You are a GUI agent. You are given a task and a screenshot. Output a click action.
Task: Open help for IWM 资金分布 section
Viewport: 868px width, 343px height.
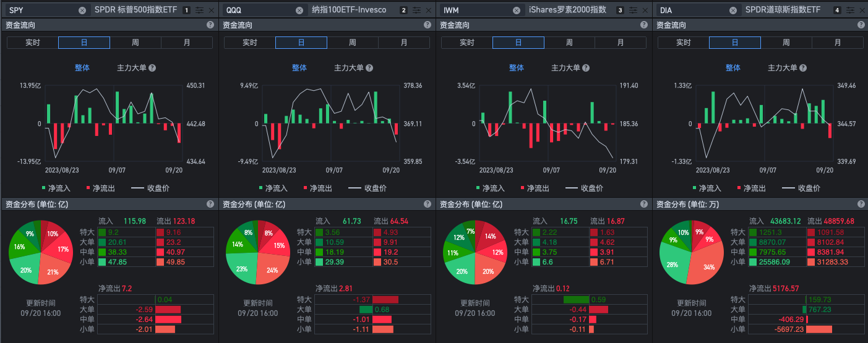click(644, 204)
